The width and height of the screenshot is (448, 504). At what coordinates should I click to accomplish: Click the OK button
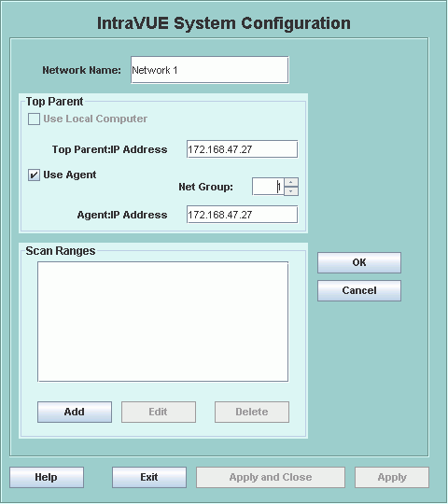click(359, 262)
